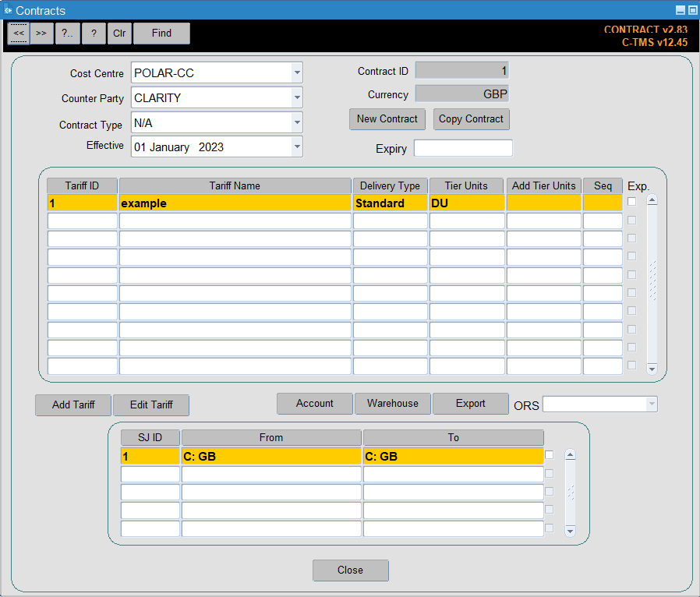Viewport: 700px width, 597px height.
Task: Click the To column header
Action: point(454,437)
